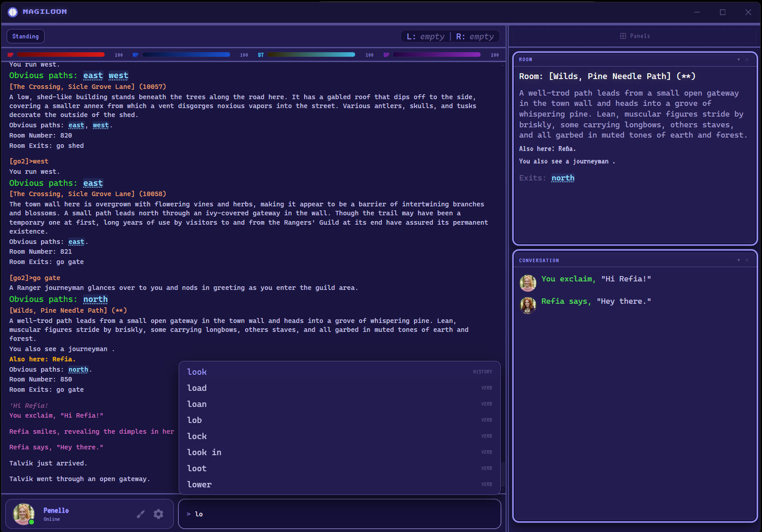Collapse the Room panel using its arrow
The image size is (762, 532).
coord(738,60)
